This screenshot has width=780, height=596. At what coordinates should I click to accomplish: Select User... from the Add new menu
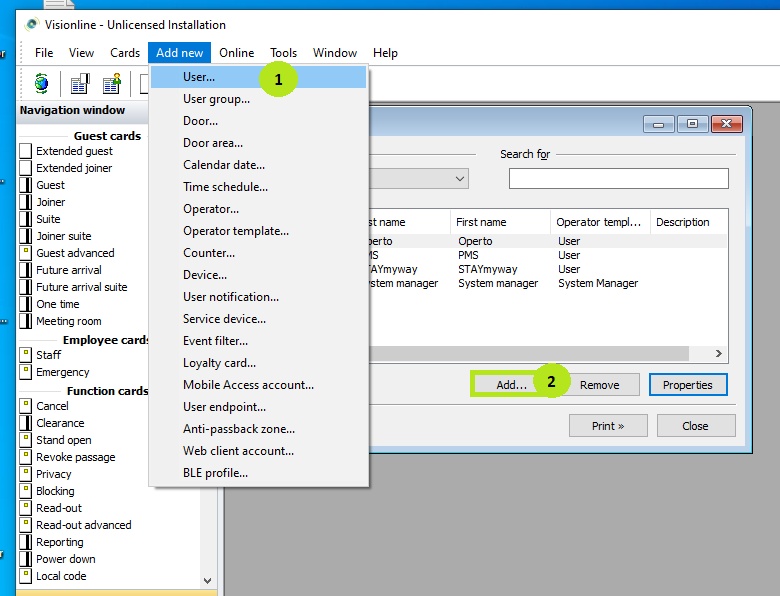[199, 77]
